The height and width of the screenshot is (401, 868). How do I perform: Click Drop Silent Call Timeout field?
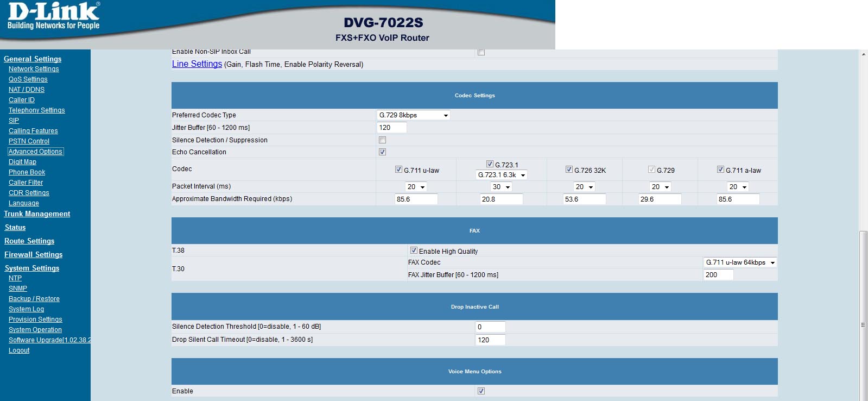pos(490,340)
